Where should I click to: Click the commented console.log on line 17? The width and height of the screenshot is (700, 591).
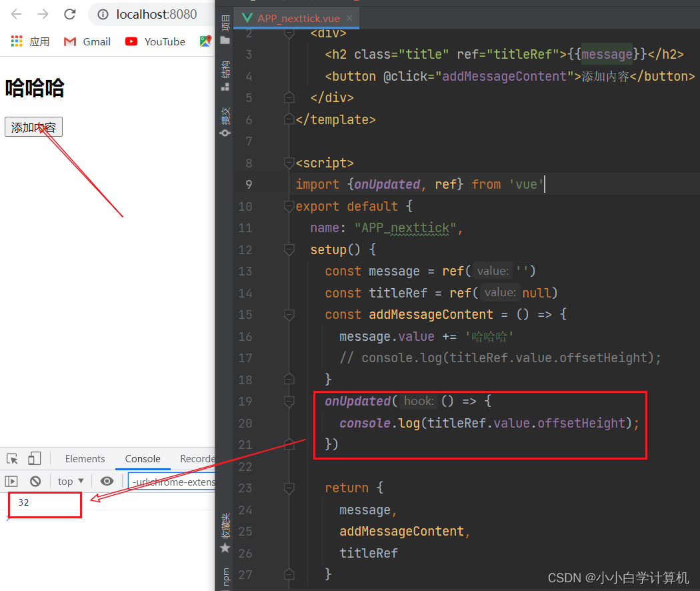click(500, 358)
